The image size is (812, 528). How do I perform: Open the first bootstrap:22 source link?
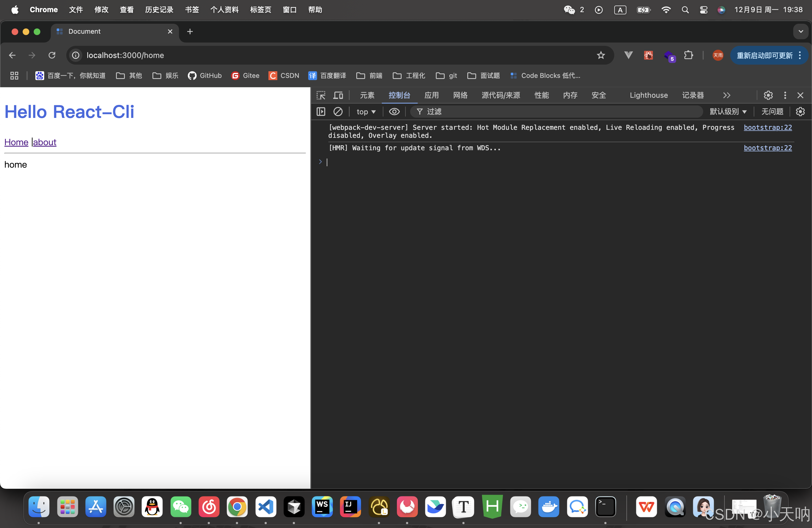coord(768,127)
